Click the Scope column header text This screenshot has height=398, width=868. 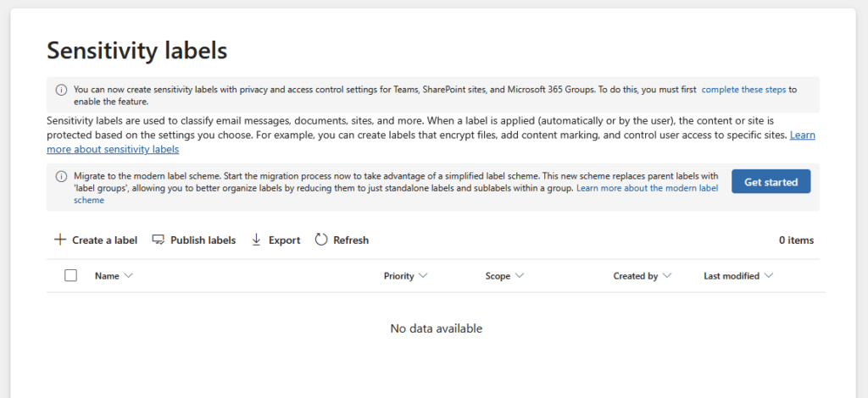(498, 276)
